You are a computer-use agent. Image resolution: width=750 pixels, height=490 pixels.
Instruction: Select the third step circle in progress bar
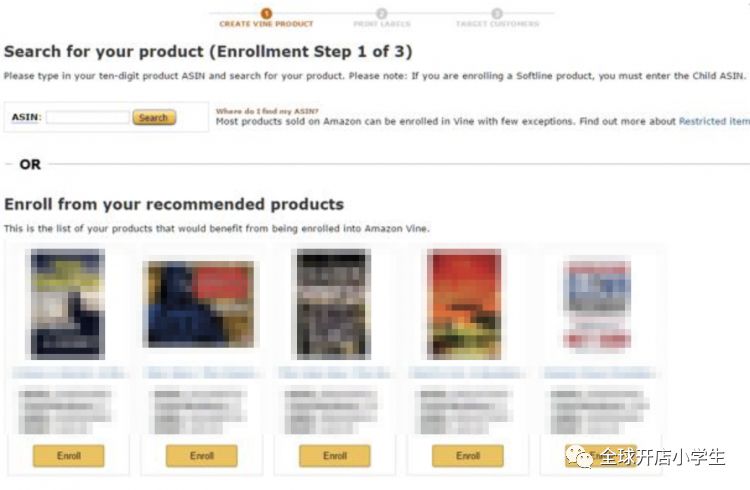click(x=497, y=13)
